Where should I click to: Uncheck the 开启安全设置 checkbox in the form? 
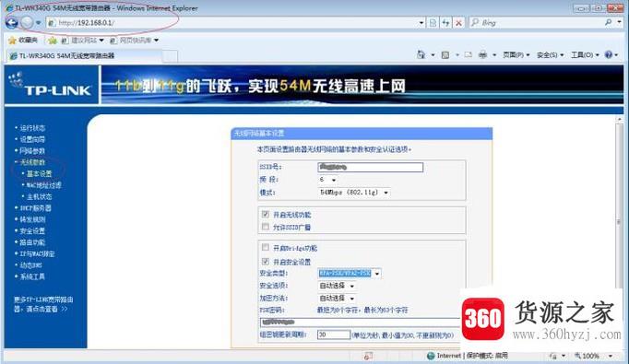266,262
